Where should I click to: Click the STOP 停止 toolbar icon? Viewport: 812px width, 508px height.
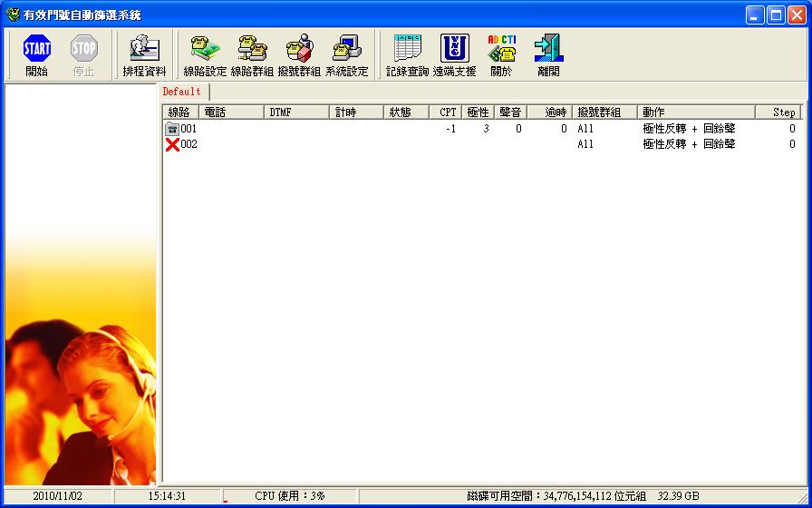pyautogui.click(x=84, y=55)
